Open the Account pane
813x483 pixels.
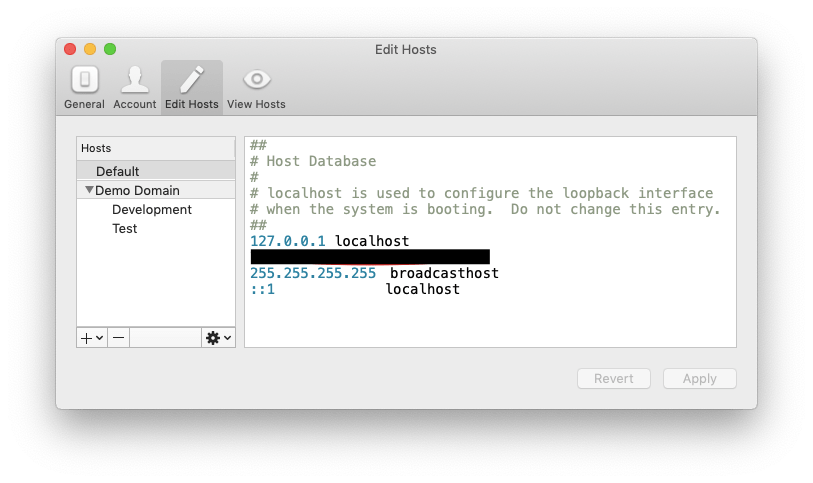point(135,88)
